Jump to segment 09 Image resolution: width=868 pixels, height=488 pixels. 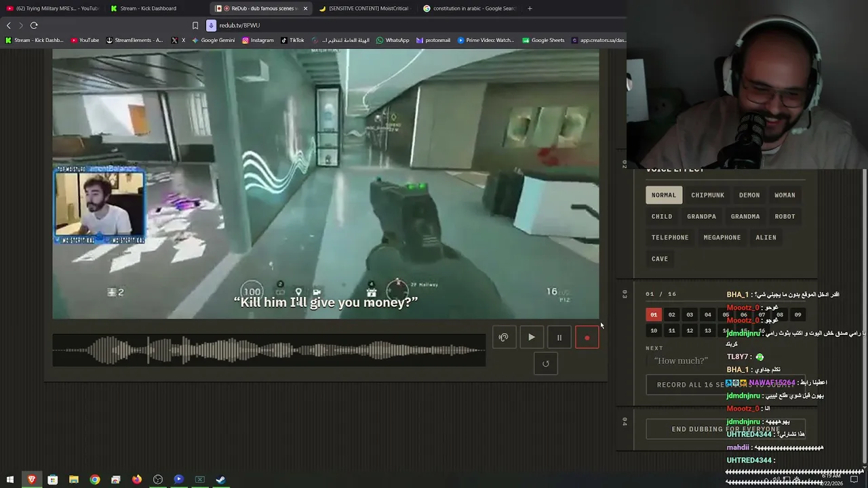pos(797,314)
